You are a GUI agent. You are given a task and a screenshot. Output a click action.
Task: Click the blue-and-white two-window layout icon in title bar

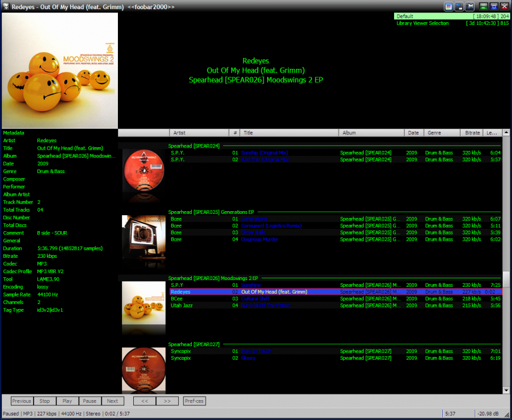click(459, 6)
